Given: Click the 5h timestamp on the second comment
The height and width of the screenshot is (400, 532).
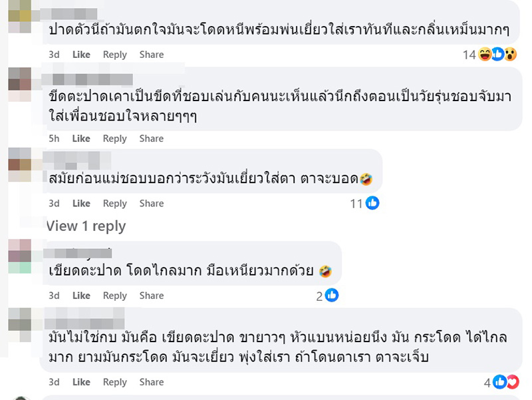Looking at the screenshot, I should point(53,138).
